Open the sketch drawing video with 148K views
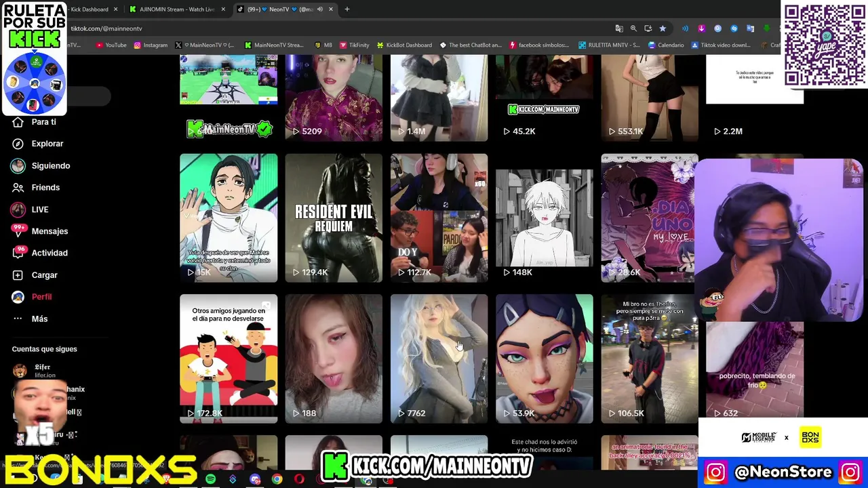This screenshot has width=868, height=488. point(544,218)
